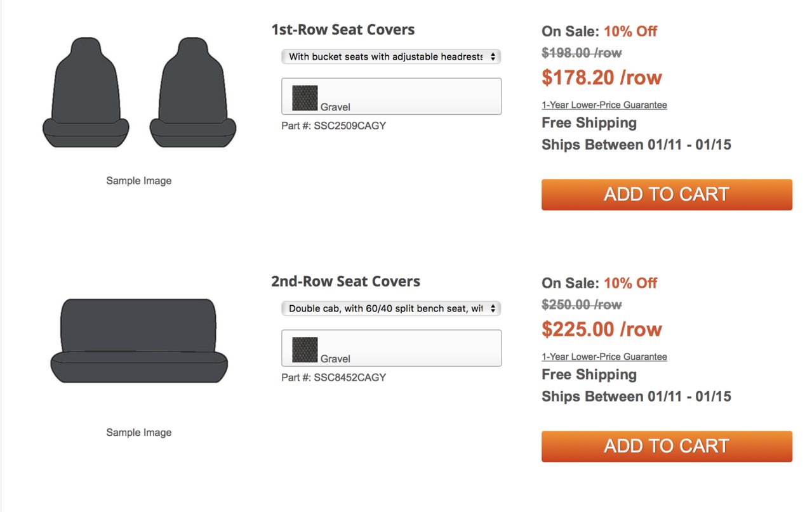The width and height of the screenshot is (812, 512).
Task: Open the 2nd-Row Double cab bench dropdown
Action: point(391,308)
